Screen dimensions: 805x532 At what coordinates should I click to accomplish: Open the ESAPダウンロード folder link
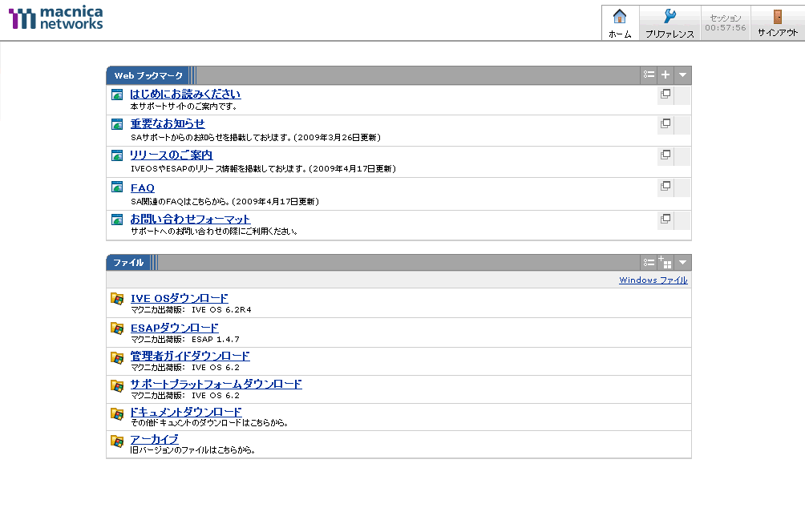pyautogui.click(x=174, y=327)
